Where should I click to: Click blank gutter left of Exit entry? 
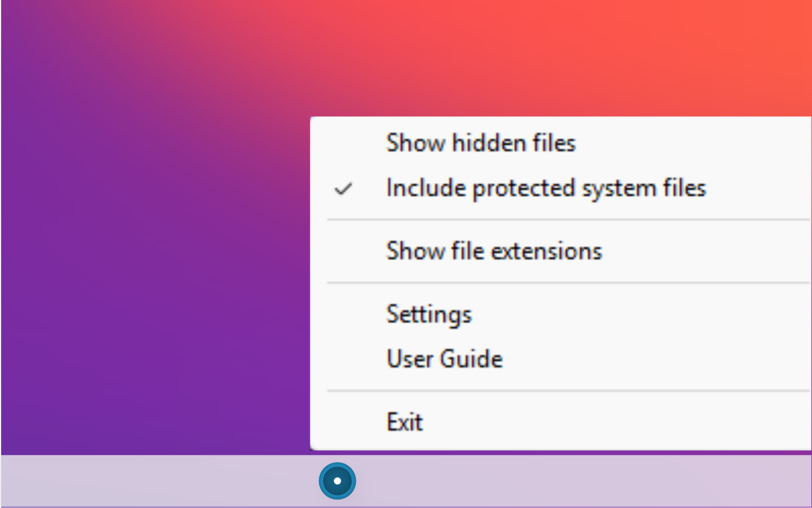[343, 422]
